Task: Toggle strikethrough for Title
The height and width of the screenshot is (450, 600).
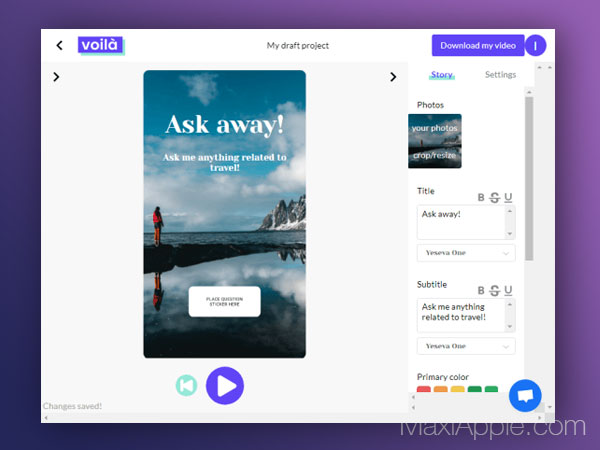Action: (x=494, y=197)
